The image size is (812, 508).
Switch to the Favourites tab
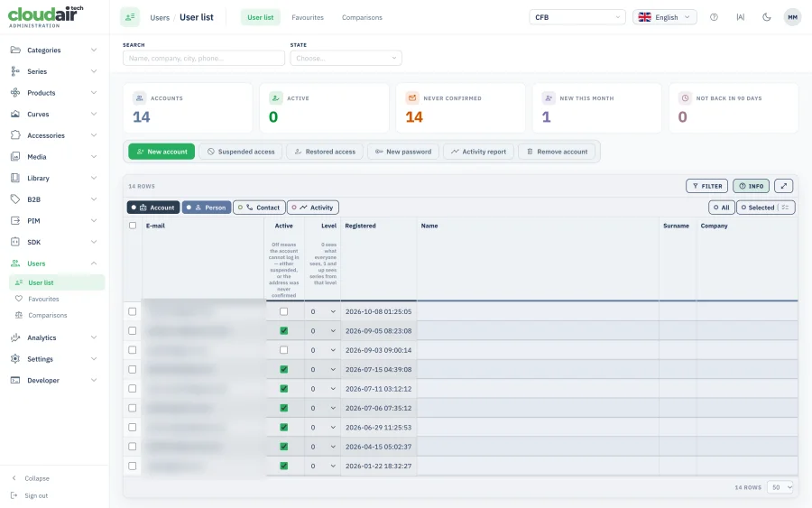click(308, 17)
